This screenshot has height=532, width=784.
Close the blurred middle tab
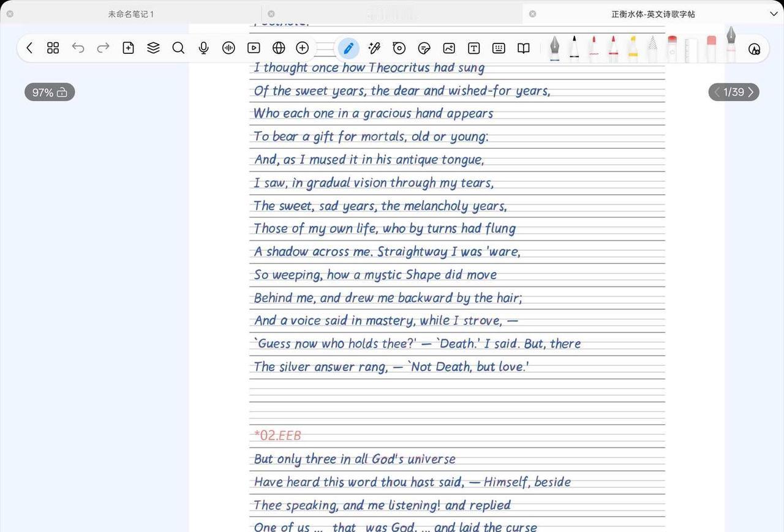(271, 13)
